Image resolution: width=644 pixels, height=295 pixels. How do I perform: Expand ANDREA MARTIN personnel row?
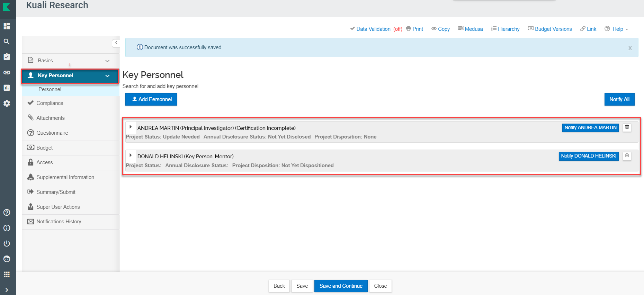tap(131, 127)
